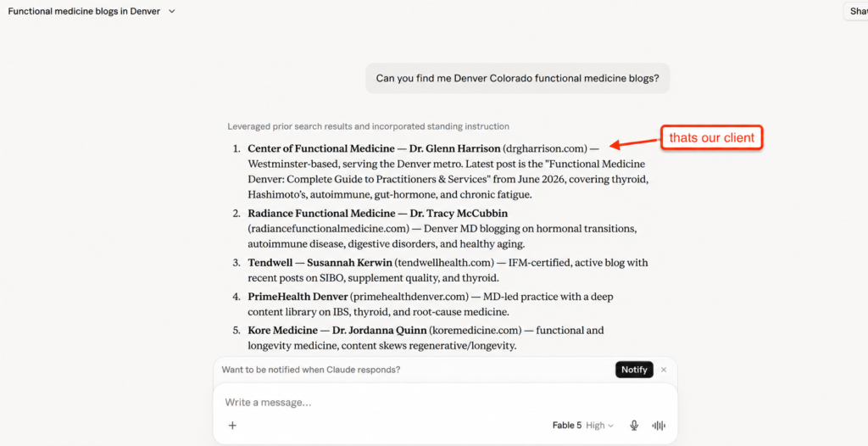Click the Notify button
868x446 pixels.
click(634, 370)
